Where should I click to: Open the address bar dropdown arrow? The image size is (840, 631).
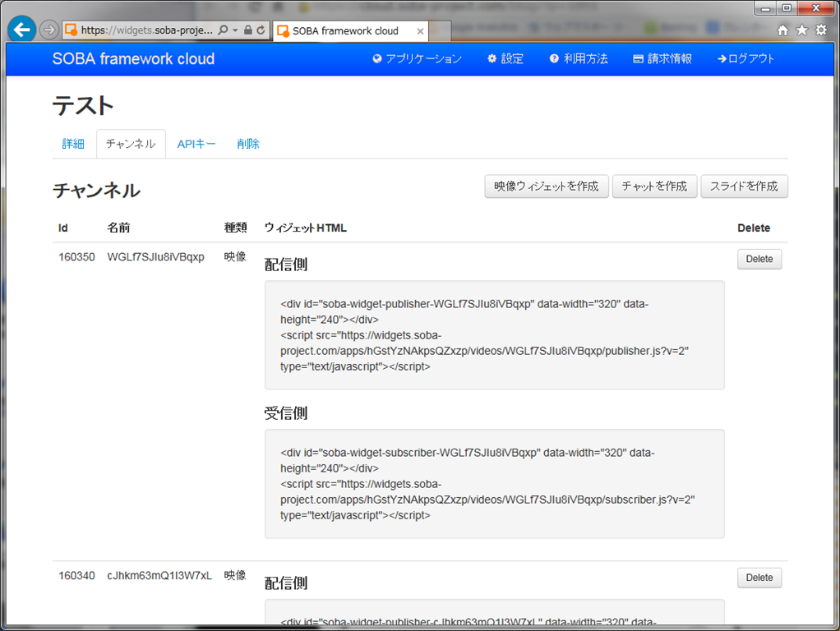click(235, 30)
